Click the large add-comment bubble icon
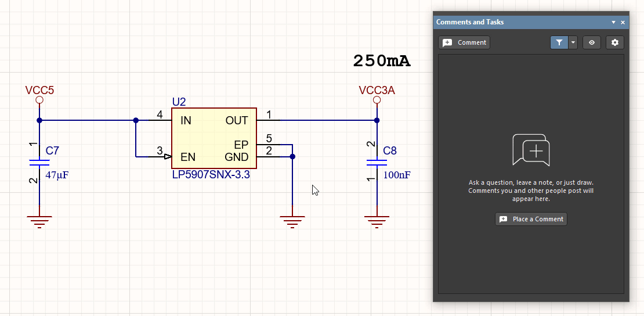644x316 pixels. click(531, 150)
